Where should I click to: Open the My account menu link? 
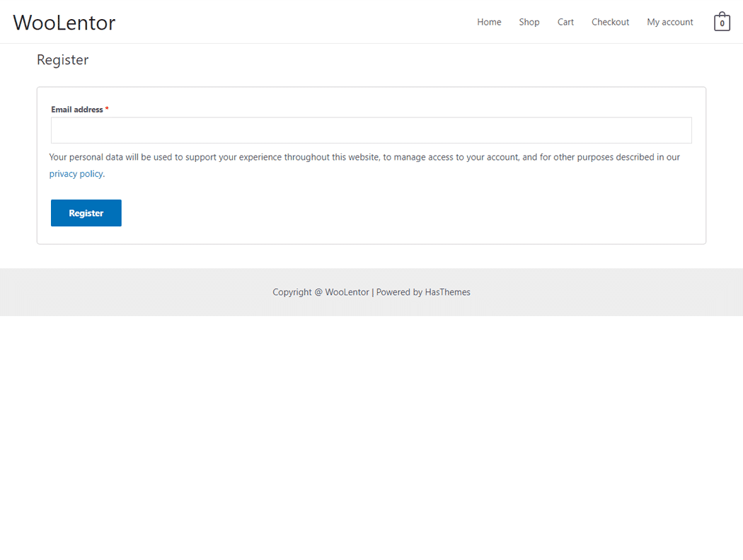[x=669, y=22]
